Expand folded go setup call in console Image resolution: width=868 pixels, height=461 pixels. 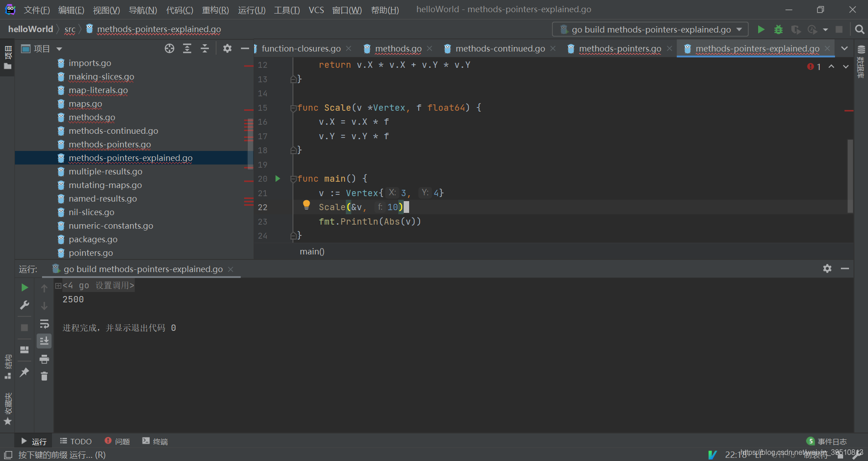click(x=58, y=286)
